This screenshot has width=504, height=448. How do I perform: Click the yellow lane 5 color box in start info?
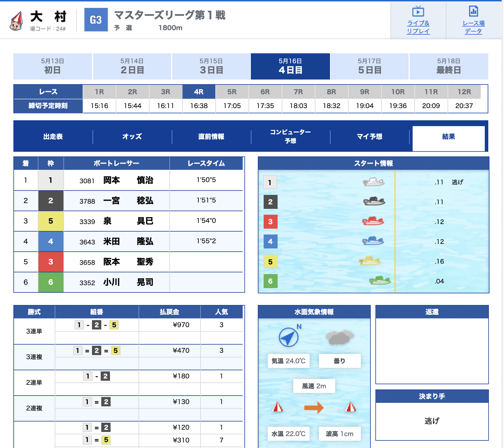coord(270,262)
